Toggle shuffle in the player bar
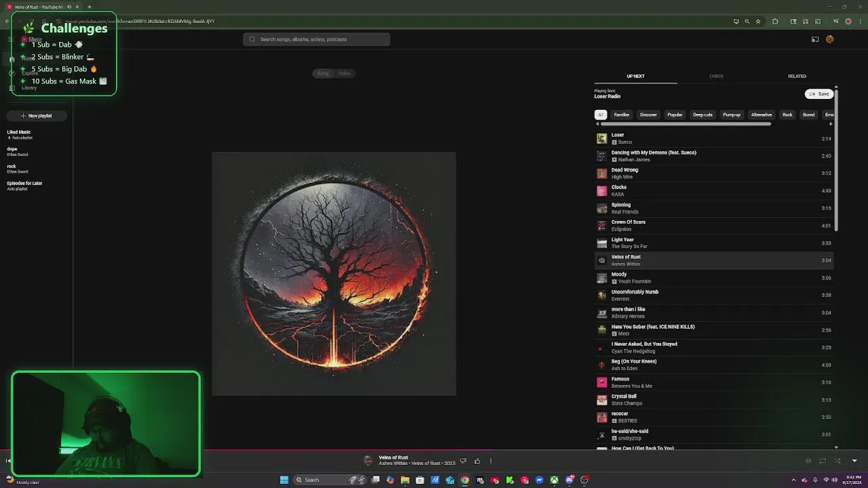 pyautogui.click(x=837, y=461)
